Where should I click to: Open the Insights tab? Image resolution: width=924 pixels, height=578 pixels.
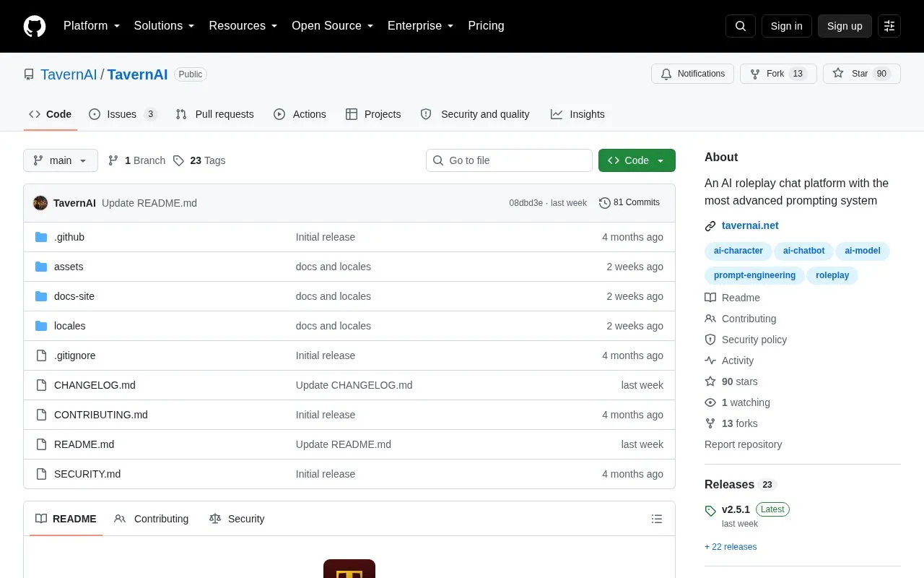coord(577,114)
